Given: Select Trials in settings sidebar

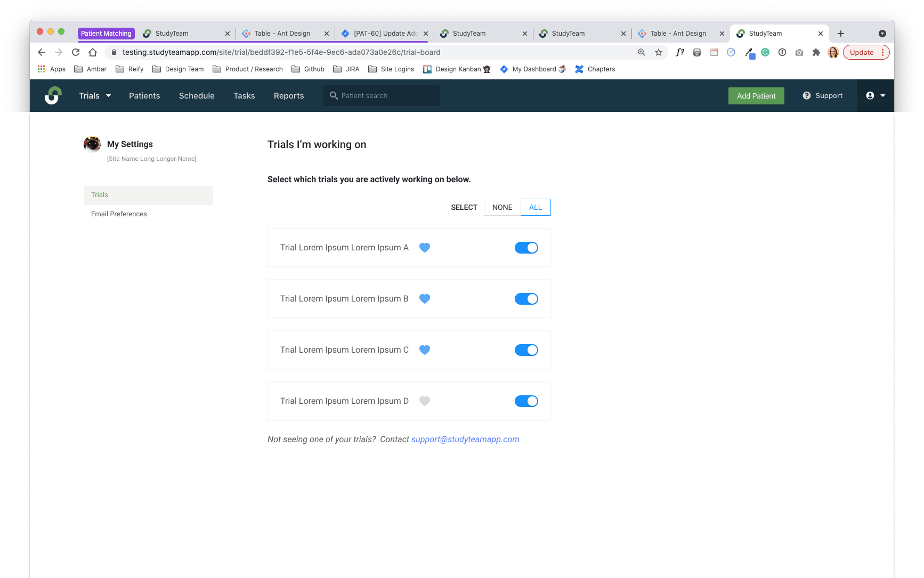Looking at the screenshot, I should pos(148,195).
